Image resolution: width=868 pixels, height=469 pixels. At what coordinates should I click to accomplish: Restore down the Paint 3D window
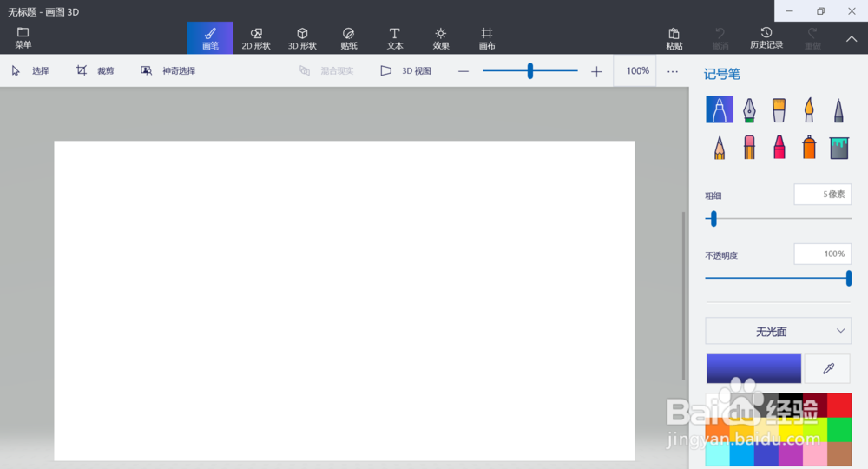pos(820,11)
